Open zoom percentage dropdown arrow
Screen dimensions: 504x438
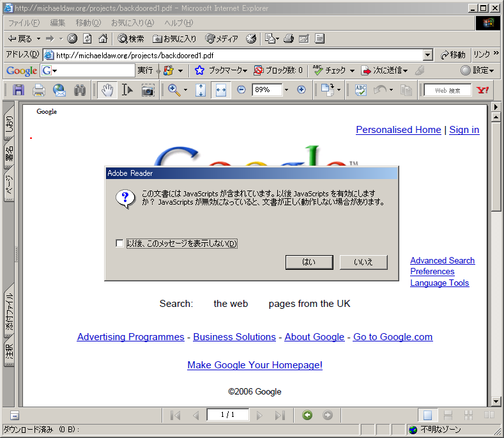[286, 90]
